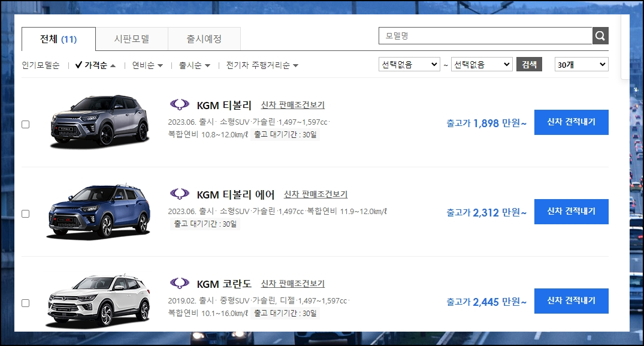
Task: Toggle the 가격순 price sort order
Action: (x=96, y=65)
